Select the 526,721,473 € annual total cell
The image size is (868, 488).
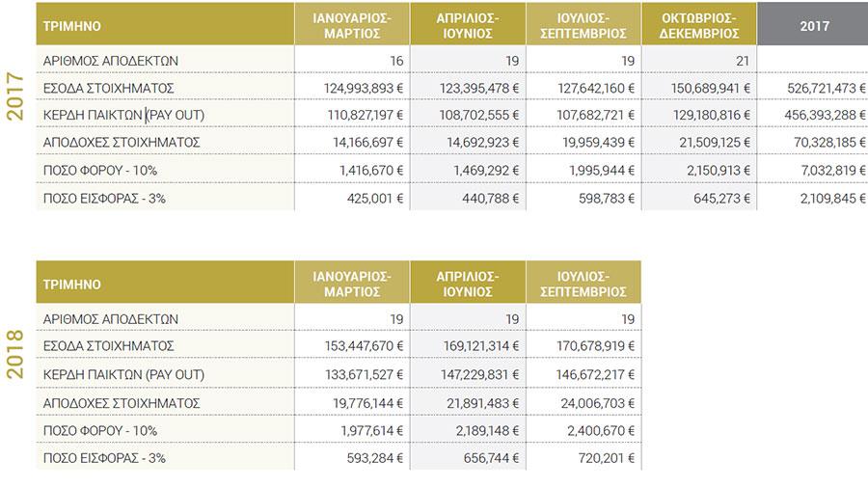(812, 88)
